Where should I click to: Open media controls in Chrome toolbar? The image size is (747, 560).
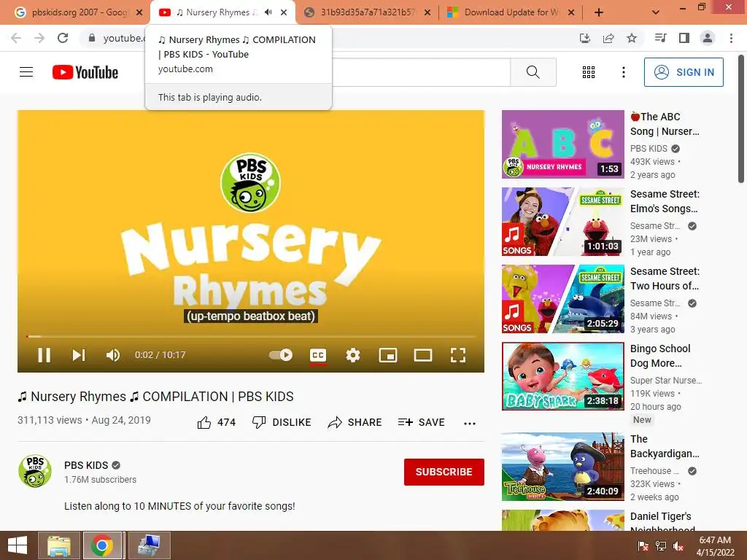(660, 38)
